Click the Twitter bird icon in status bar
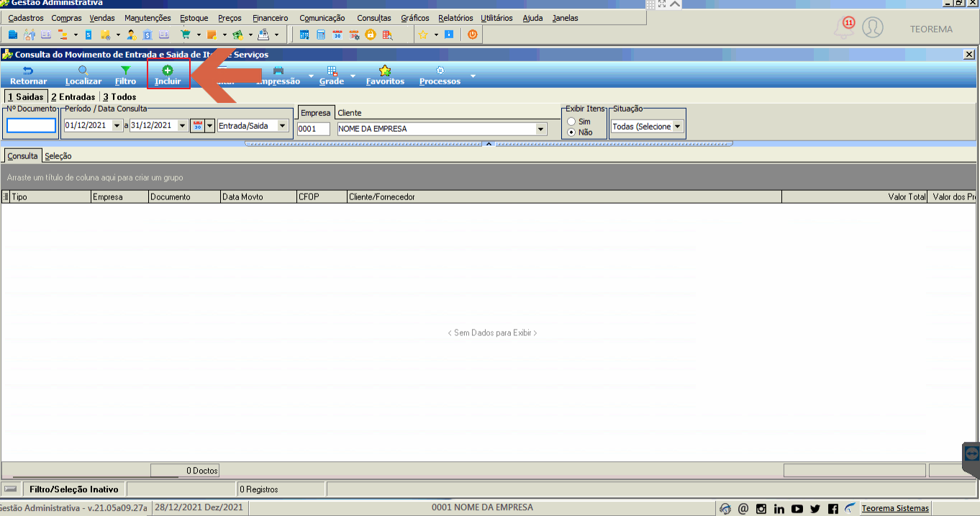This screenshot has width=980, height=516. [815, 508]
